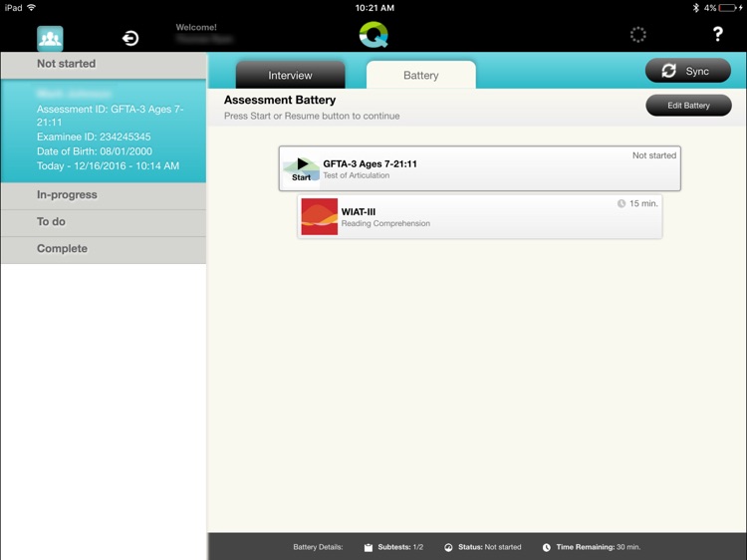This screenshot has width=747, height=560.
Task: Tap the loading spinner icon
Action: (x=637, y=34)
